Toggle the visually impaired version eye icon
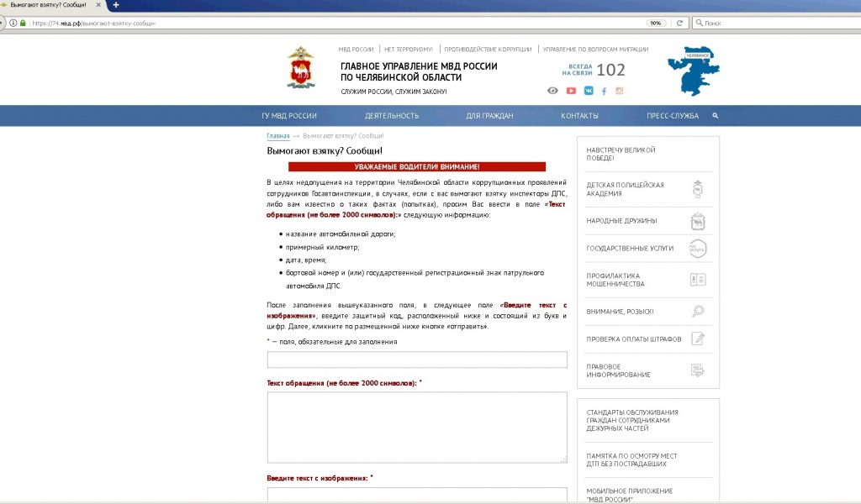This screenshot has height=504, width=861. tap(552, 91)
